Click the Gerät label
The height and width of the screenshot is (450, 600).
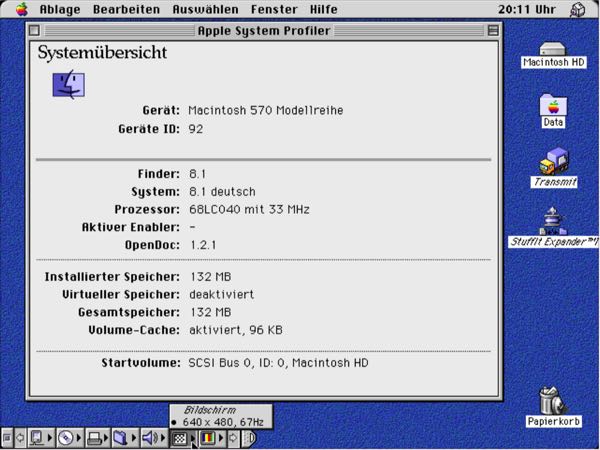click(x=161, y=111)
